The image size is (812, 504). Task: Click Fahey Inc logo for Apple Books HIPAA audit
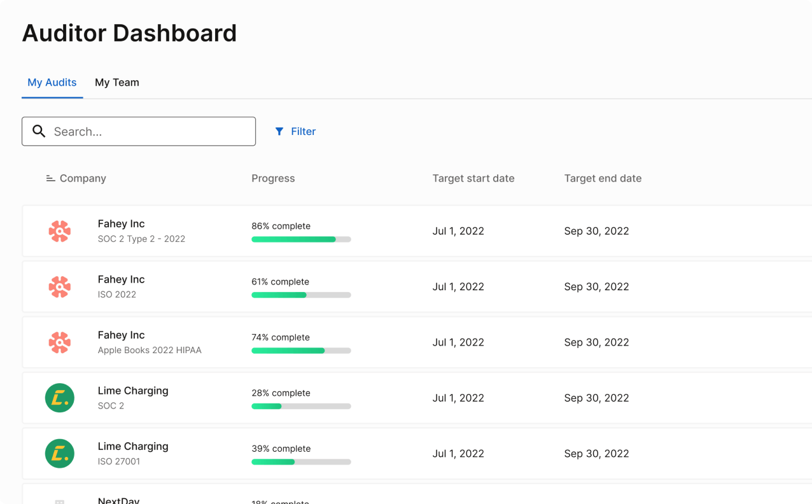[x=60, y=342]
